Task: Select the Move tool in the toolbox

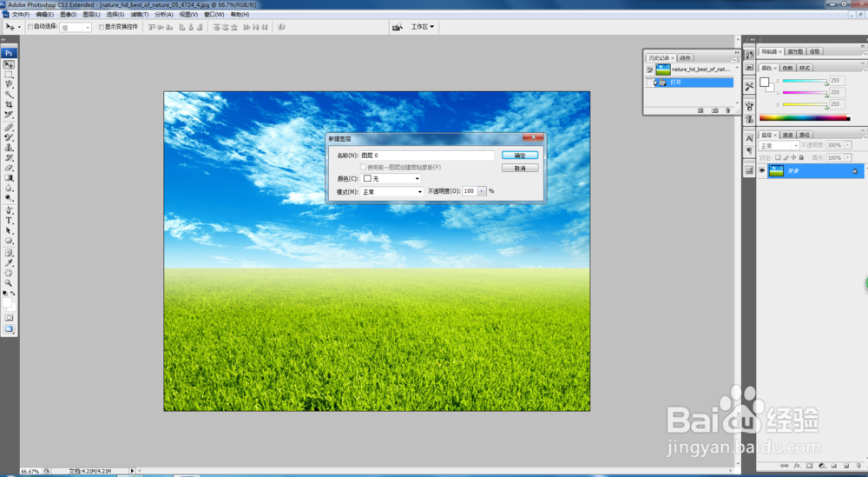Action: (x=9, y=65)
